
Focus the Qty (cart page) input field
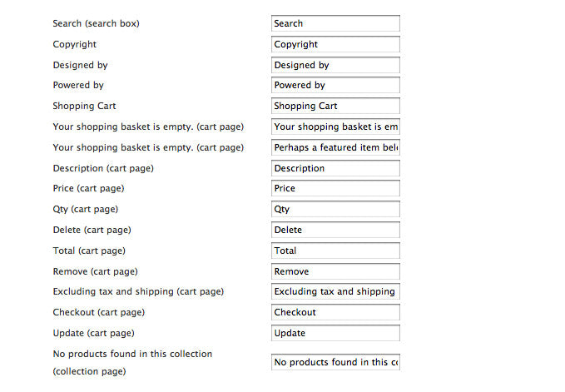tap(335, 209)
